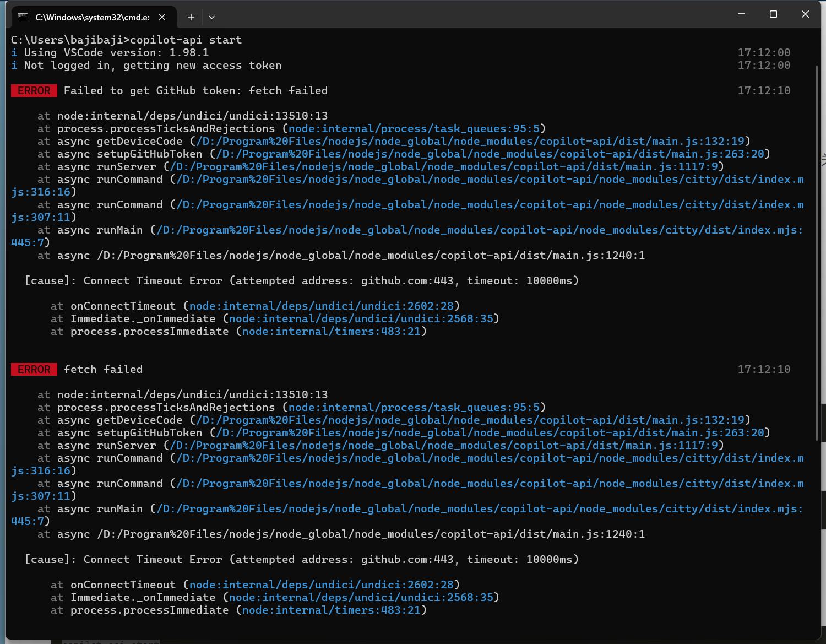Close the terminal window

point(805,14)
